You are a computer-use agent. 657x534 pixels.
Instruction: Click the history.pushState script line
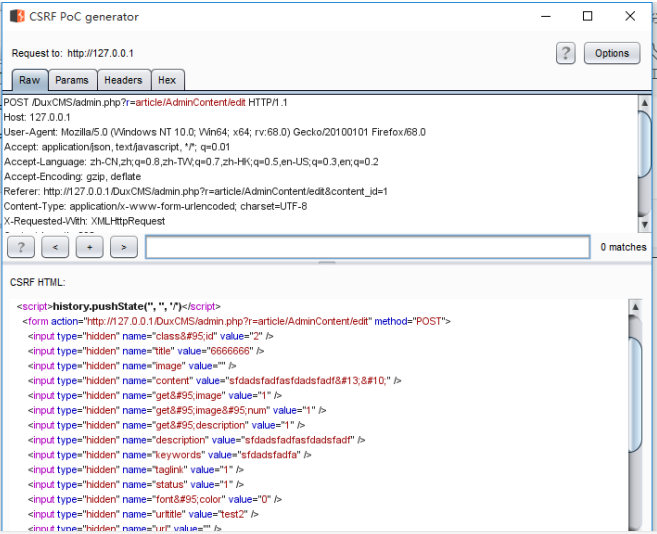coord(119,306)
